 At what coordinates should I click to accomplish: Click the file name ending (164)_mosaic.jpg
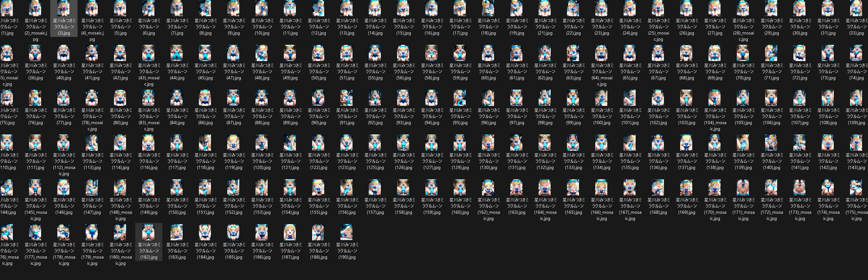[545, 209]
